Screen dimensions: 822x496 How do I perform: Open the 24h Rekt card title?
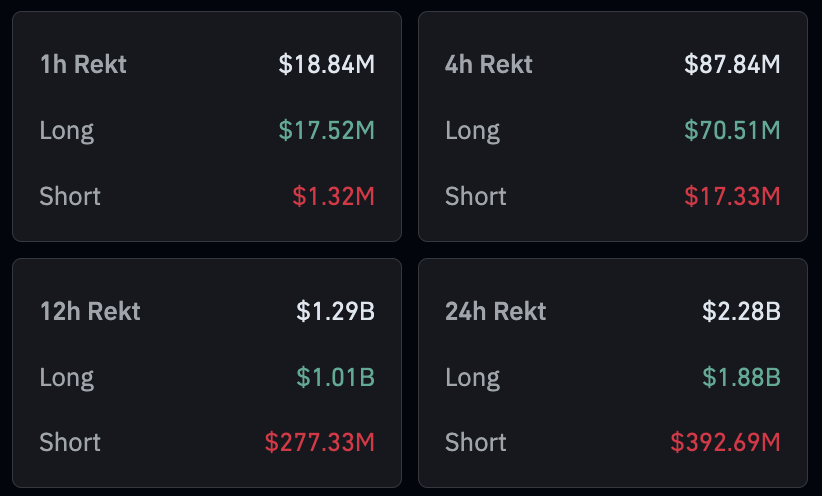[x=496, y=311]
